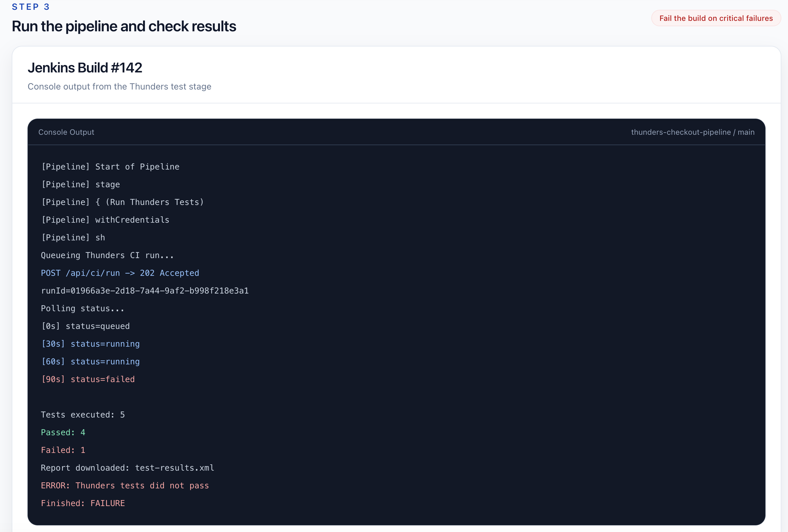Click the '[Pipeline] withCredentials' line

[105, 220]
